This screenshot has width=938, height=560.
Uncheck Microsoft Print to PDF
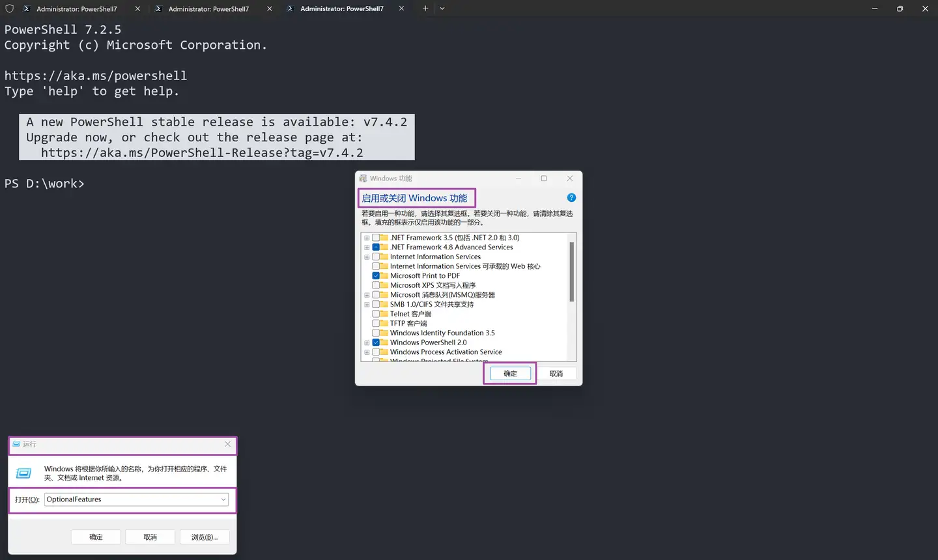[376, 276]
